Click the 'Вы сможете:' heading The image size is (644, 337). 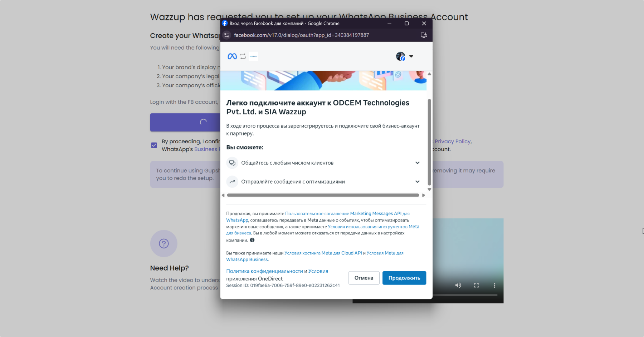click(245, 147)
